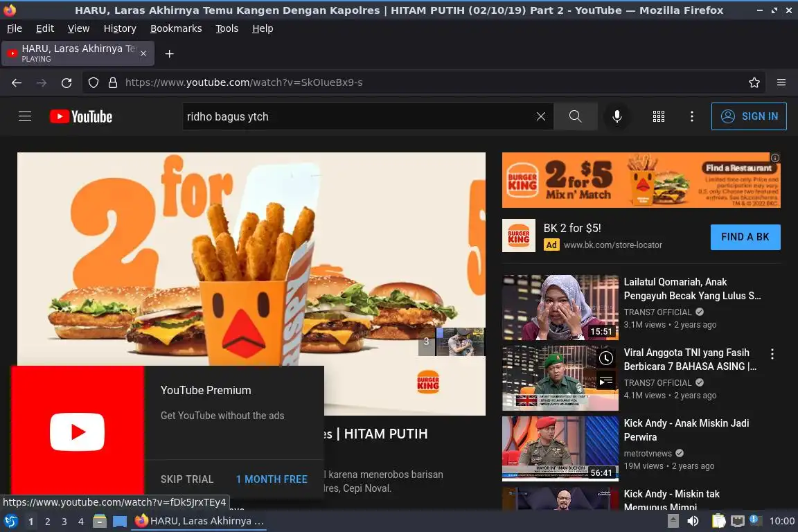Go back with Firefox back arrow
798x532 pixels.
tap(17, 82)
